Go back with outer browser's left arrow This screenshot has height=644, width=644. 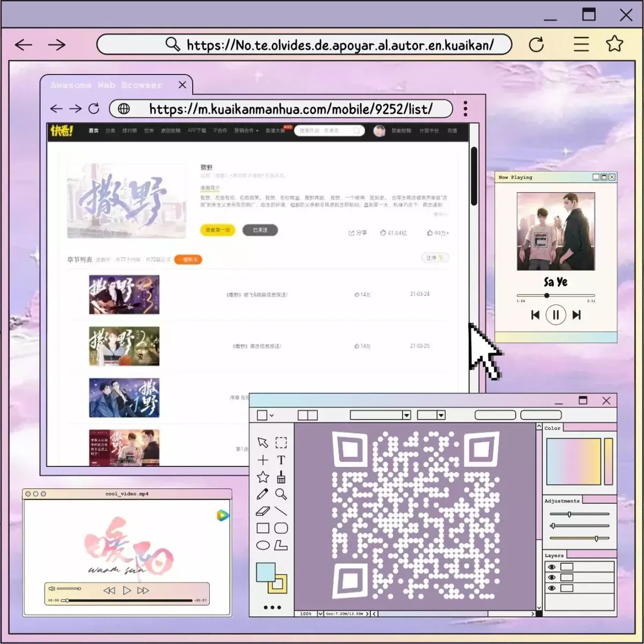point(24,45)
